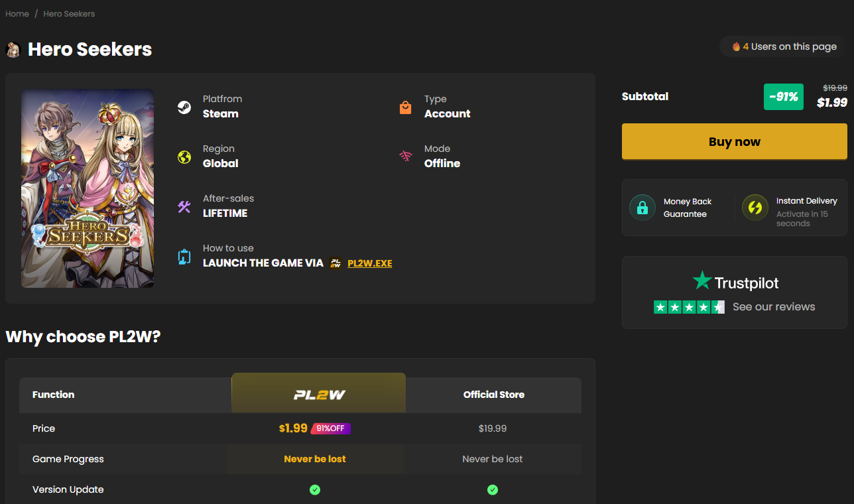Click the How to use clipboard icon

pos(184,257)
